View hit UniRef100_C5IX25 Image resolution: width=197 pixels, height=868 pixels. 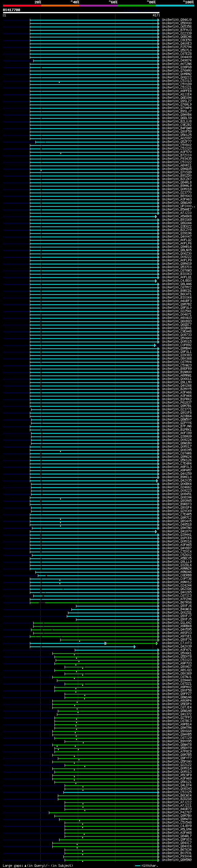177,792
